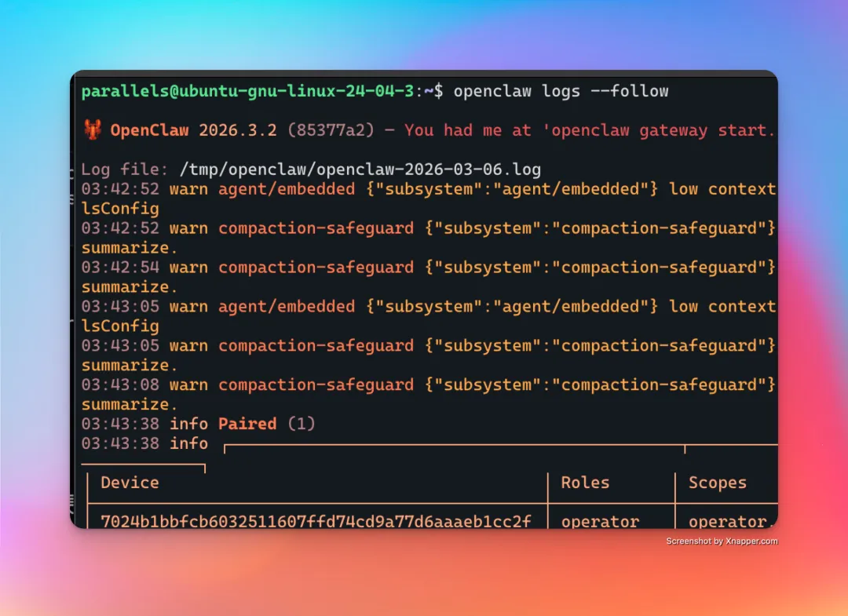Select the commit hash '(85377a2)'
Image resolution: width=848 pixels, height=616 pixels.
click(331, 130)
